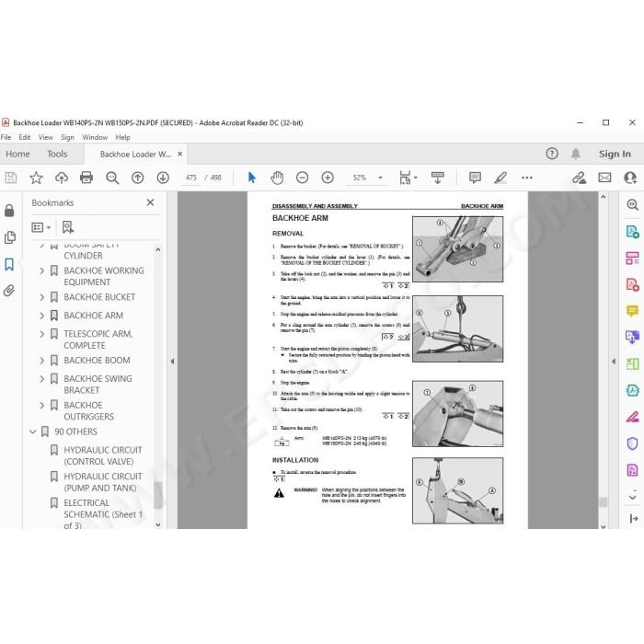Select the Highlight pen tool

tap(500, 178)
